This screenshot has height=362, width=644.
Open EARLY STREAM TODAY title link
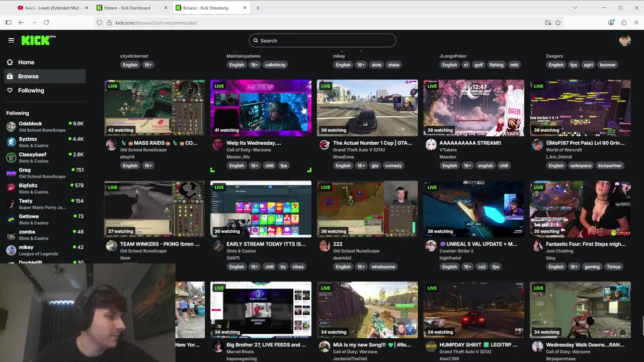tap(266, 244)
